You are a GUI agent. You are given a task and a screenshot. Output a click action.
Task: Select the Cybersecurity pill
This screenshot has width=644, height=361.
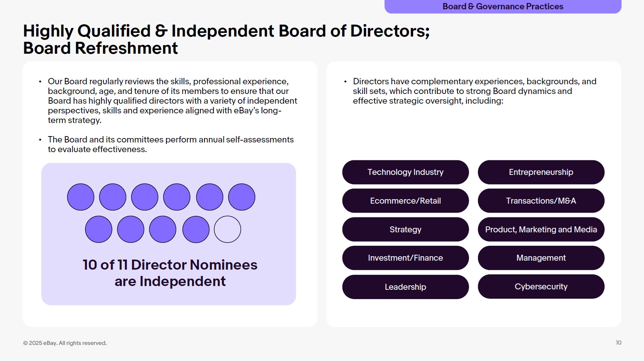(x=541, y=287)
